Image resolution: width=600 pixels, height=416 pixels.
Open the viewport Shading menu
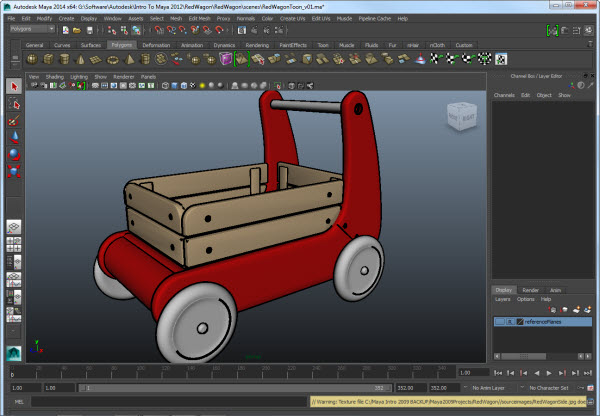[x=55, y=77]
